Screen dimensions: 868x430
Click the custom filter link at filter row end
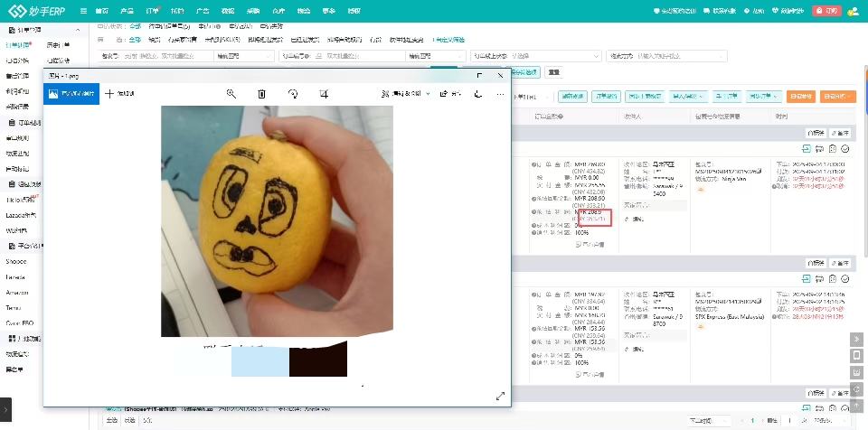pyautogui.click(x=449, y=40)
